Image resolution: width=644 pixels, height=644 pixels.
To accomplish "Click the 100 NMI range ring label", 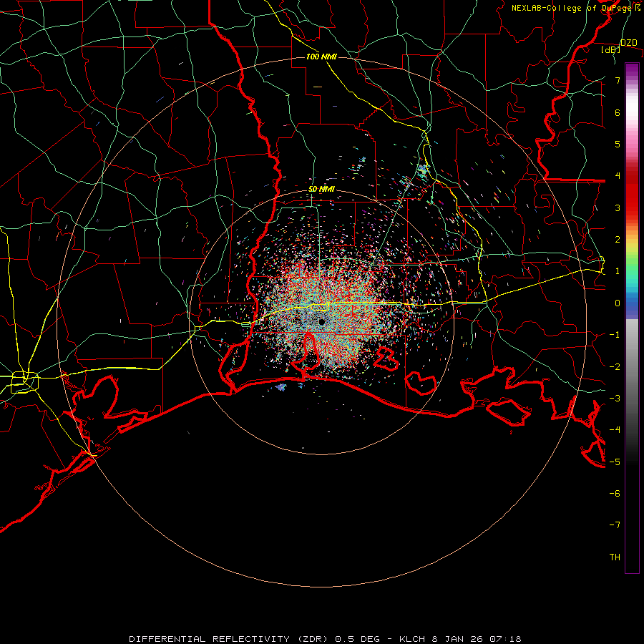I will (321, 57).
